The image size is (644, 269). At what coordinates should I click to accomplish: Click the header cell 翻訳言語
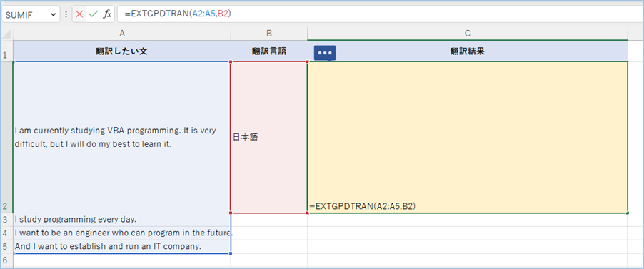(x=268, y=51)
